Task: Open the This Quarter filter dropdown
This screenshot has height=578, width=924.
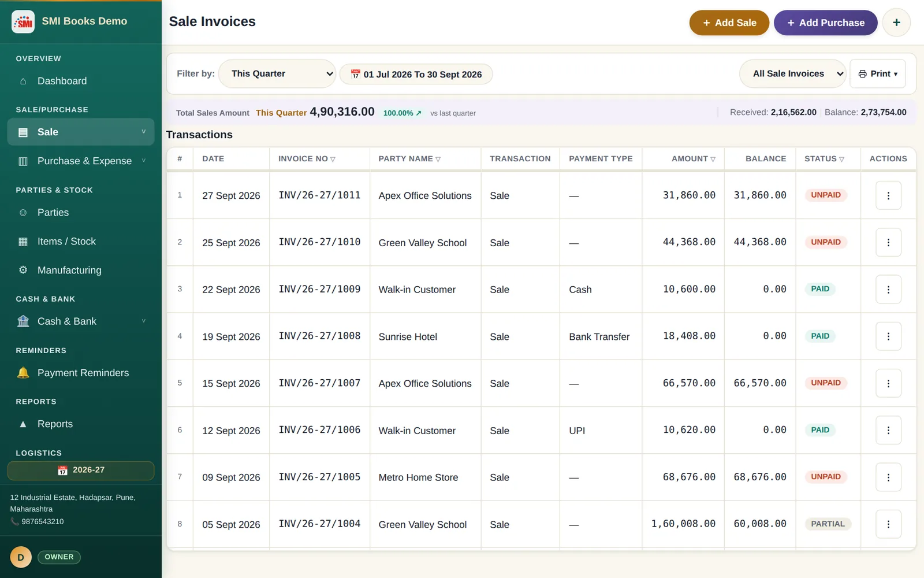Action: [277, 74]
